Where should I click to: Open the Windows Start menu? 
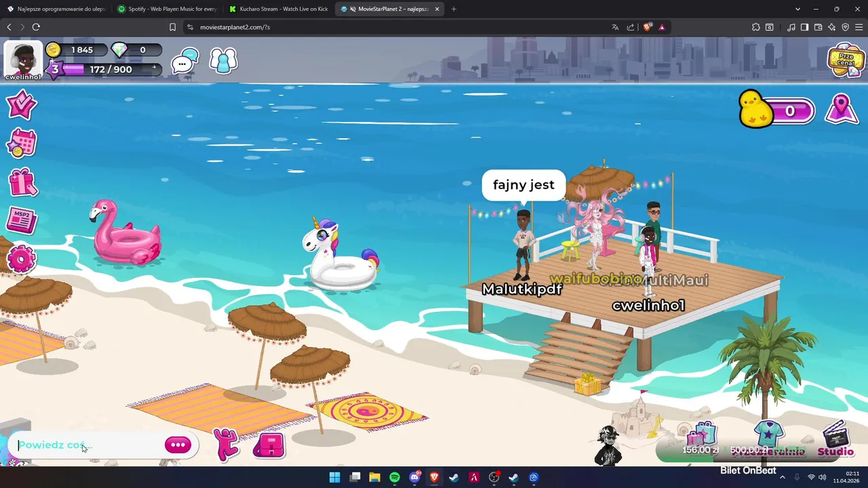tap(334, 477)
